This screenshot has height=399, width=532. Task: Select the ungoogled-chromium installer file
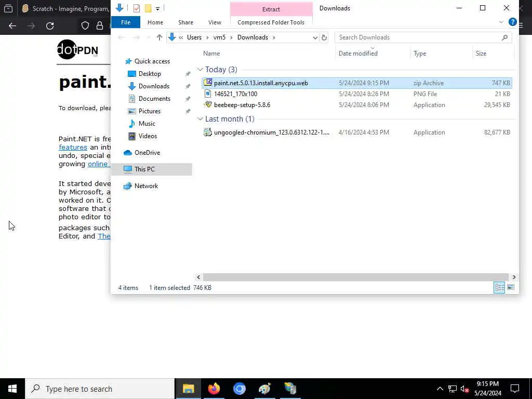(x=356, y=132)
